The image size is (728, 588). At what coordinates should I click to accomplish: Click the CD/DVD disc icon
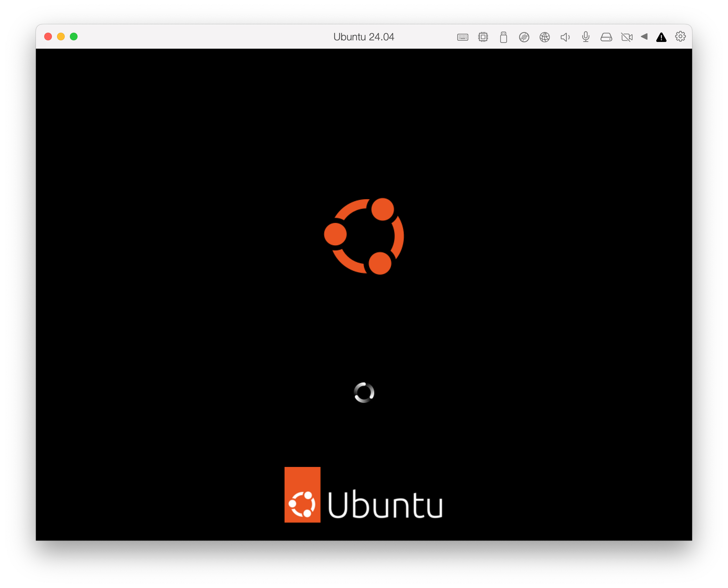[524, 37]
